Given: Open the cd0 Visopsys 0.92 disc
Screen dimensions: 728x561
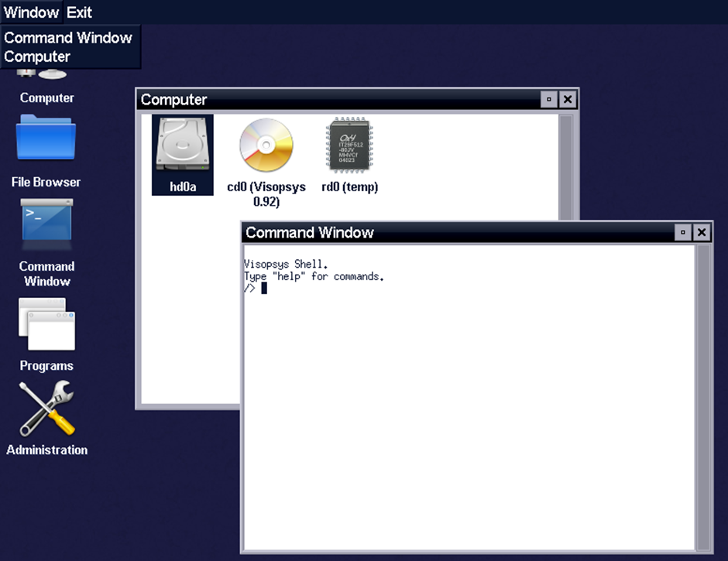Looking at the screenshot, I should tap(266, 147).
